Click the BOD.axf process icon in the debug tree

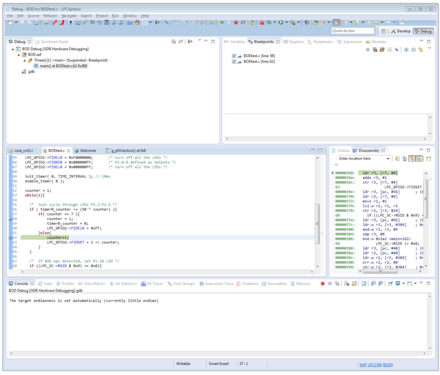click(x=24, y=54)
